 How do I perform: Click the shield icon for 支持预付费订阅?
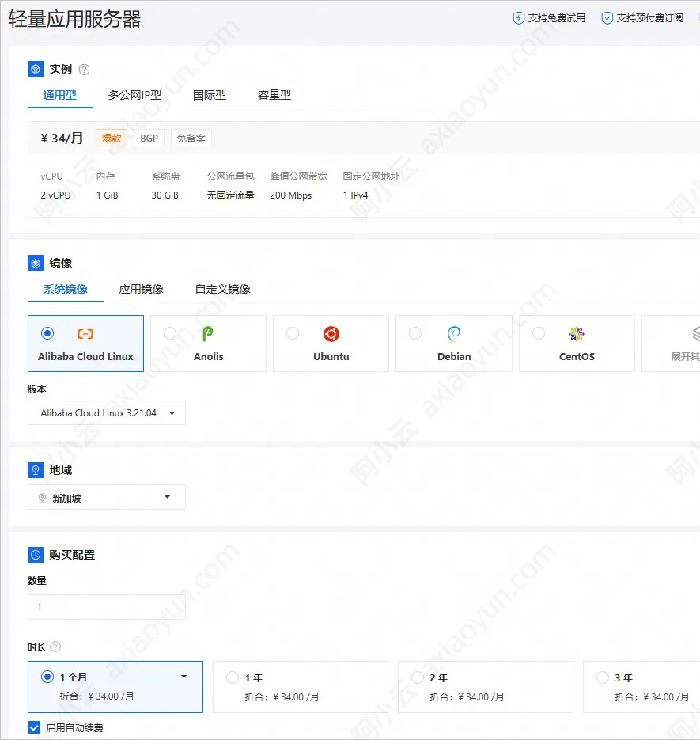(x=607, y=18)
